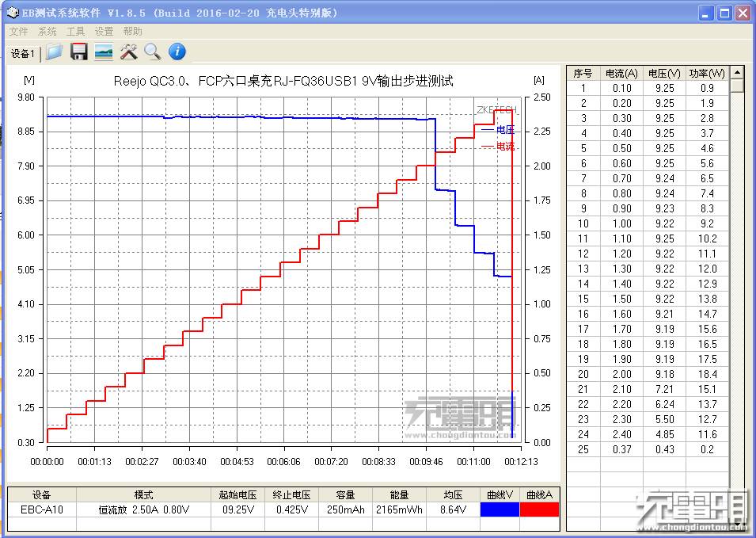Image resolution: width=756 pixels, height=538 pixels.
Task: Click the application icon in title bar
Action: (x=13, y=13)
